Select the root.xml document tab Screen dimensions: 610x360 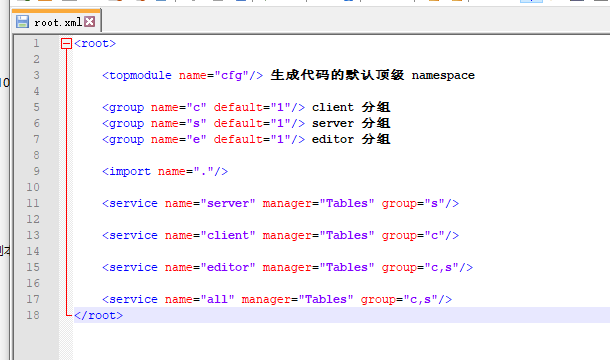click(x=56, y=21)
